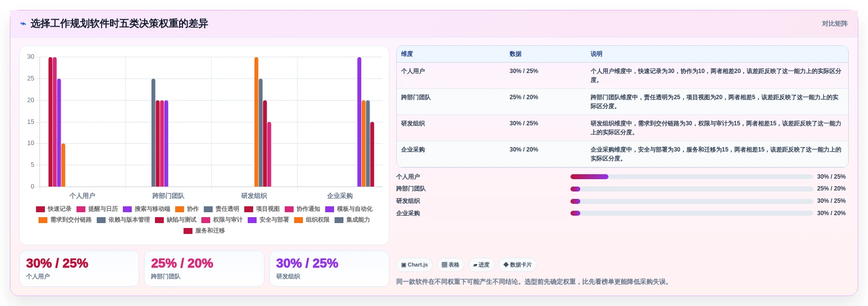Hide 模板与自动化 series via legend
Image resolution: width=868 pixels, height=306 pixels.
349,209
